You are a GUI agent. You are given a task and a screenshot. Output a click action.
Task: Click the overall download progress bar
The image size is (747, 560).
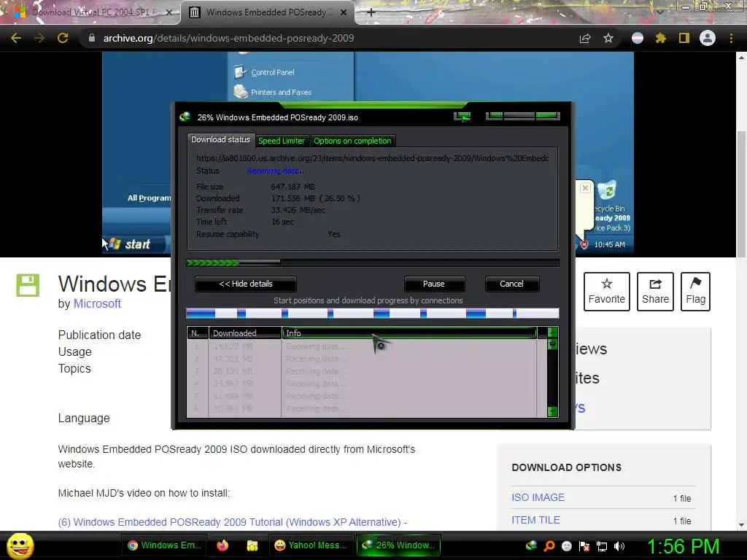click(x=373, y=262)
